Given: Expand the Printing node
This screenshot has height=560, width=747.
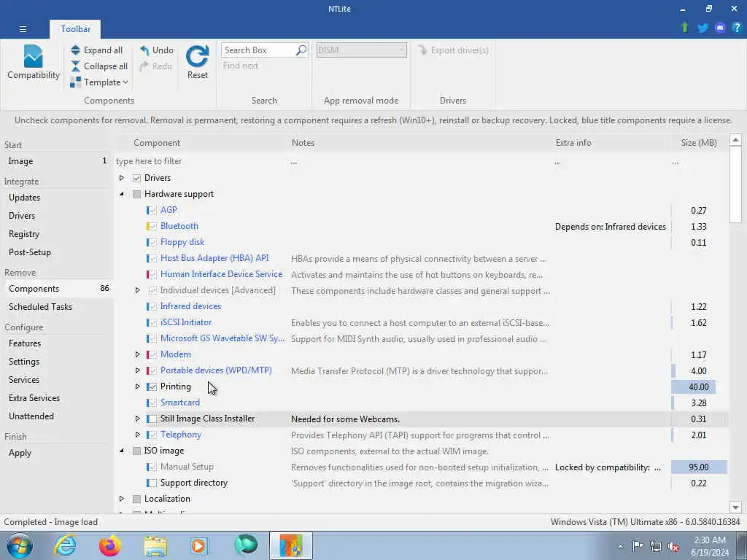Looking at the screenshot, I should click(x=137, y=386).
